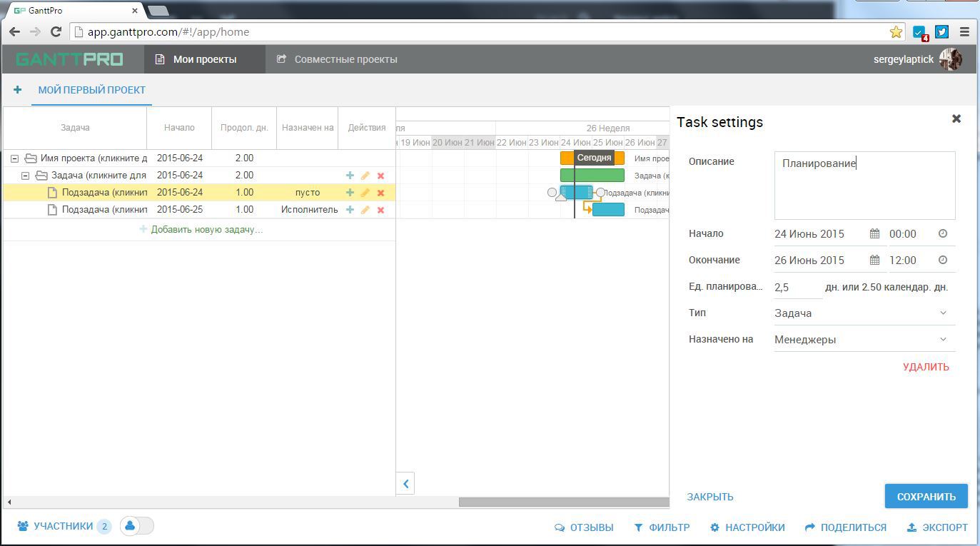Open УЧАСТНИКИ at bottom left
The width and height of the screenshot is (980, 546).
coord(64,526)
